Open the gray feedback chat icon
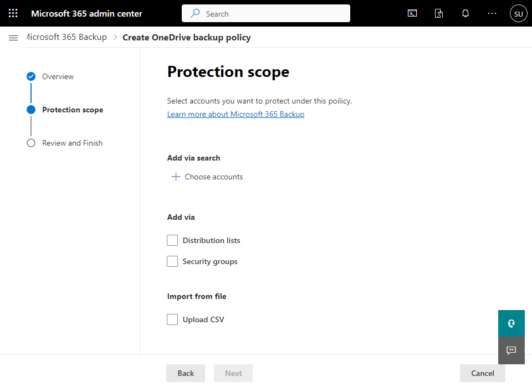This screenshot has width=532, height=392. point(511,350)
